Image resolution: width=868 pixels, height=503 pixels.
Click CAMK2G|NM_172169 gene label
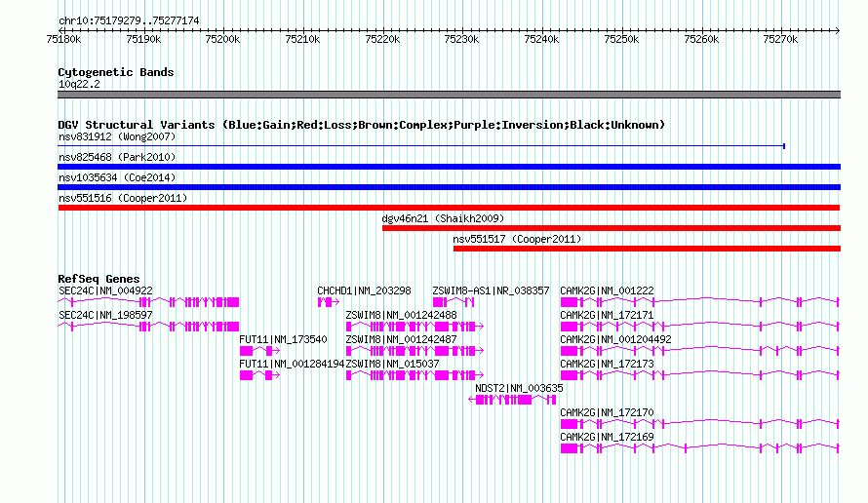(x=607, y=437)
